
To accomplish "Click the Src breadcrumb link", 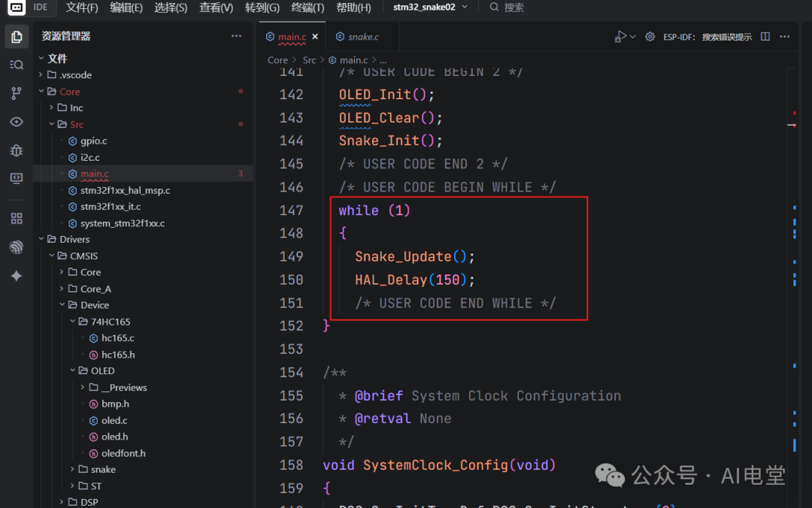I will tap(309, 60).
